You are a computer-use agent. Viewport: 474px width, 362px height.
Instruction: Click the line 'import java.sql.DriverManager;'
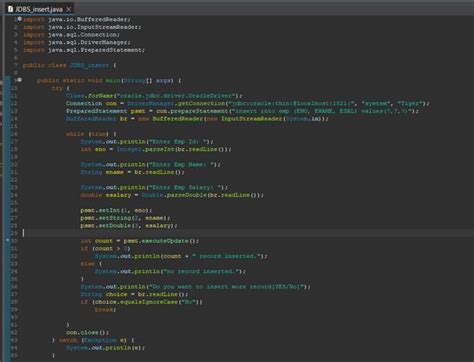(x=77, y=42)
